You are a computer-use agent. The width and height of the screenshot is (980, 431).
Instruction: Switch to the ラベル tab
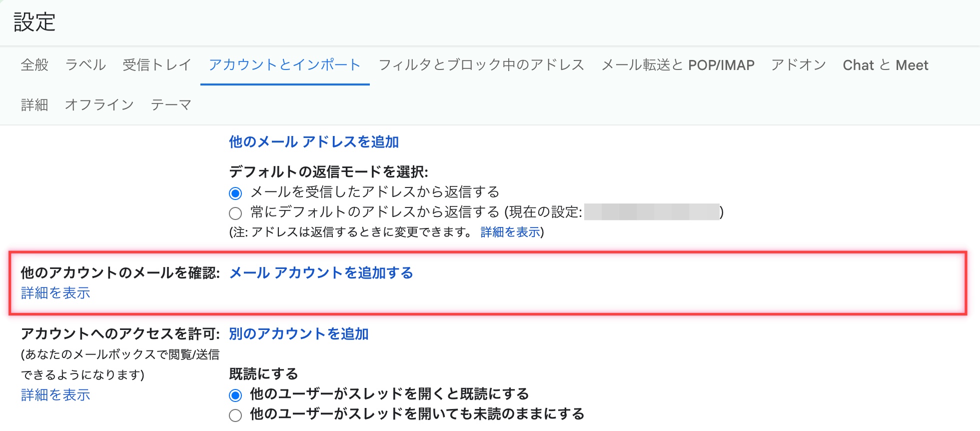point(85,65)
